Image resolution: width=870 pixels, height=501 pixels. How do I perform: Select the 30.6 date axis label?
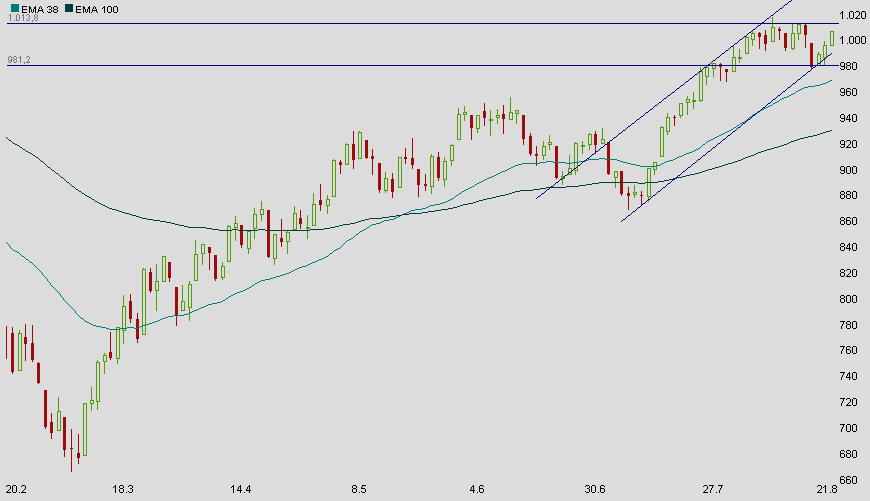595,489
